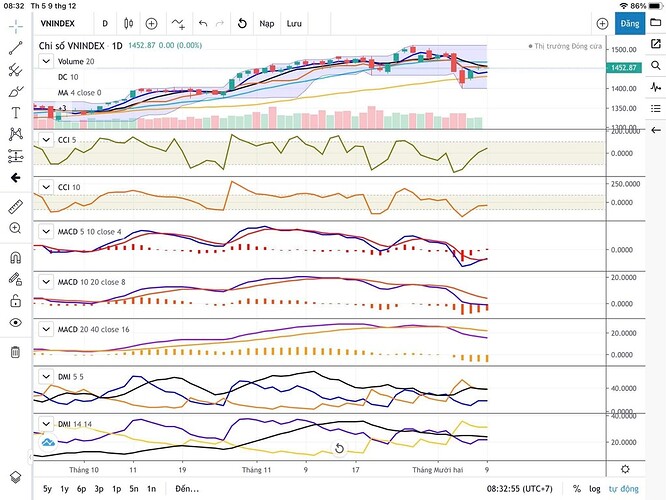Collapse the Volume 20 indicator legend

click(x=46, y=61)
